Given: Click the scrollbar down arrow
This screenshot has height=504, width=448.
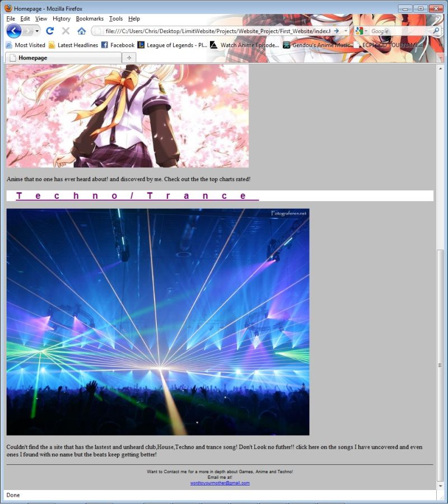Looking at the screenshot, I should click(440, 486).
